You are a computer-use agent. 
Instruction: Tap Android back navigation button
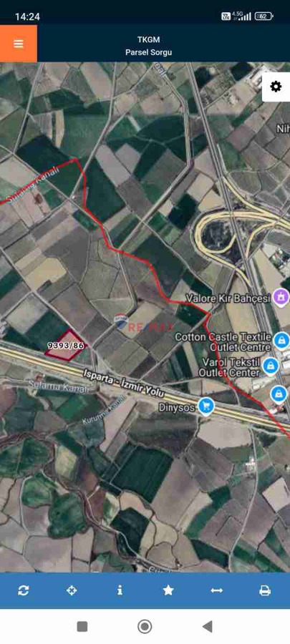pyautogui.click(x=208, y=626)
